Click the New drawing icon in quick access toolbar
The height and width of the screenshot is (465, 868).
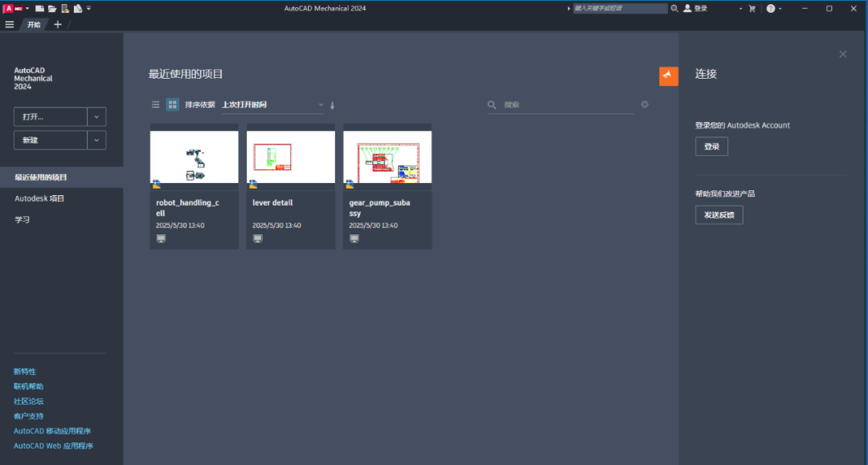point(39,8)
